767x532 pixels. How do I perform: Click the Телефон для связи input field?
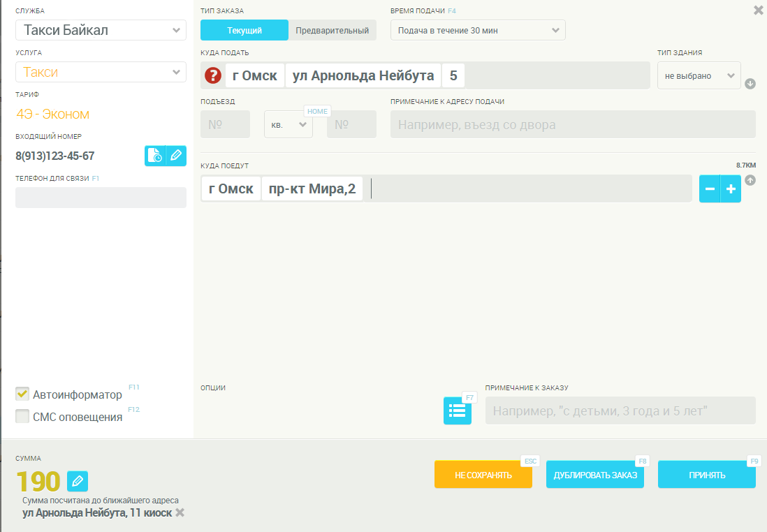point(101,198)
